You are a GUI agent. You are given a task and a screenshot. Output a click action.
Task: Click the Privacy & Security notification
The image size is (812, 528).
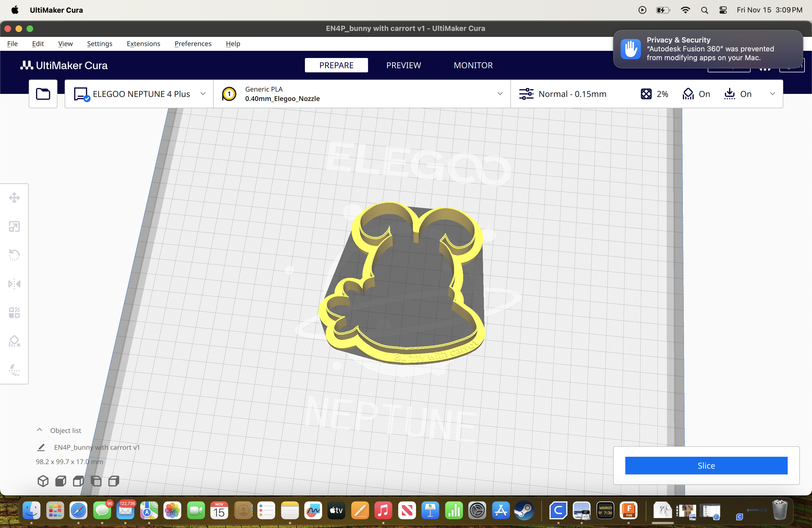(708, 49)
